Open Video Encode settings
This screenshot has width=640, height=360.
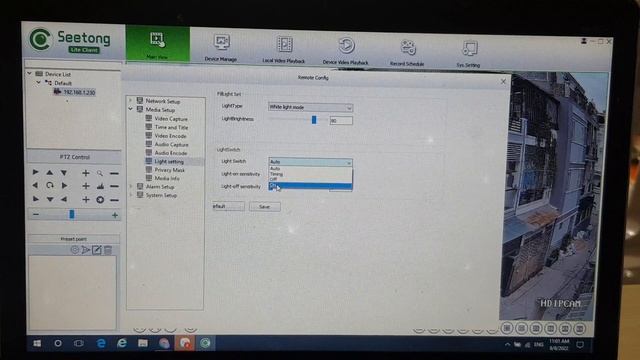pyautogui.click(x=170, y=136)
